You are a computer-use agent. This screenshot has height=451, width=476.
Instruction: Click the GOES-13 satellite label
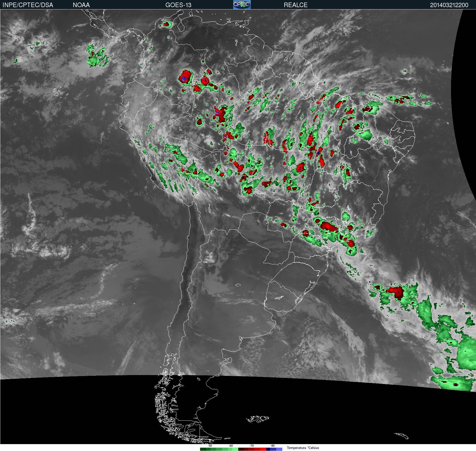tap(178, 5)
